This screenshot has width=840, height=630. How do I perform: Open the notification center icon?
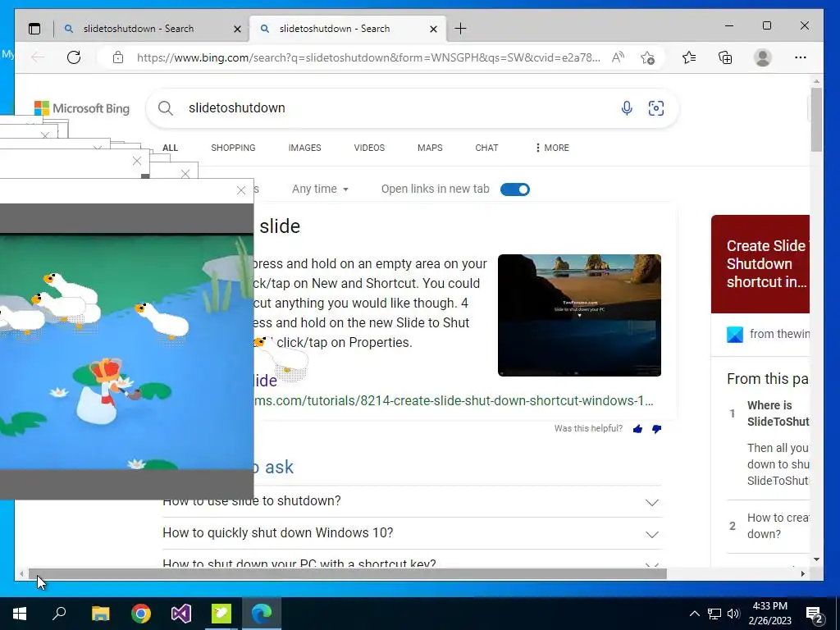(815, 614)
